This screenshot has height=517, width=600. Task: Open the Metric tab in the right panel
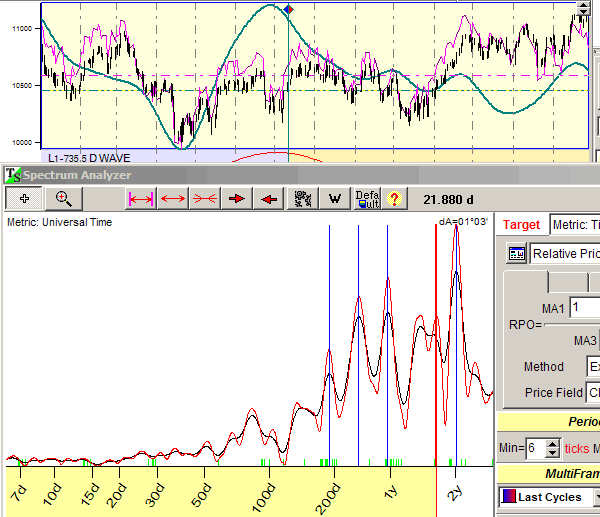[x=575, y=225]
